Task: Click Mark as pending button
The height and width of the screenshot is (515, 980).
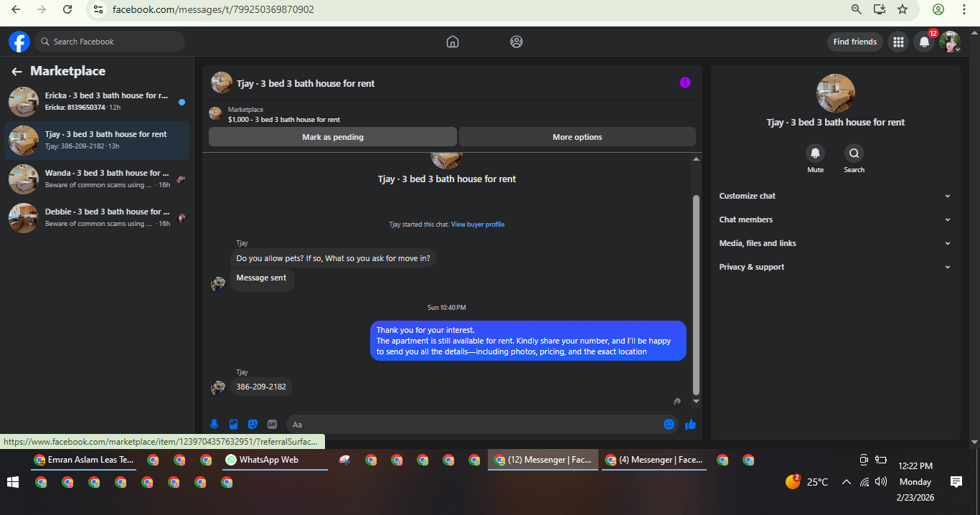Action: [x=333, y=137]
